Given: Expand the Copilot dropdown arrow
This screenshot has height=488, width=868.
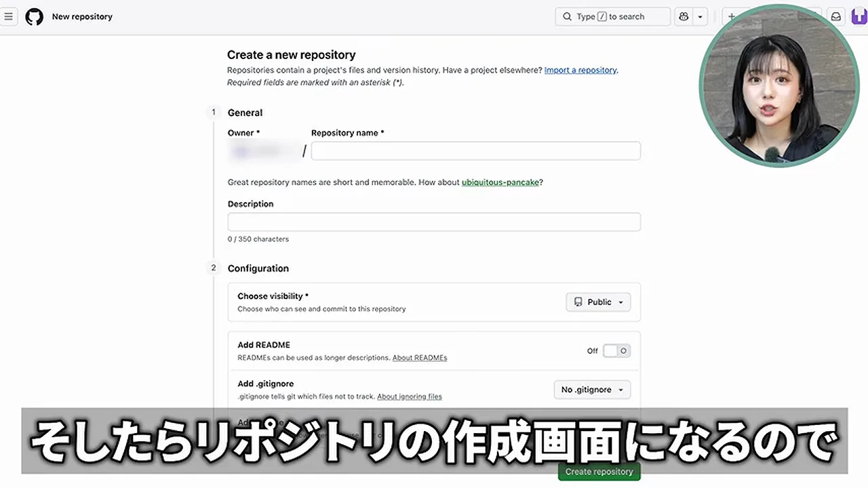Looking at the screenshot, I should (701, 16).
